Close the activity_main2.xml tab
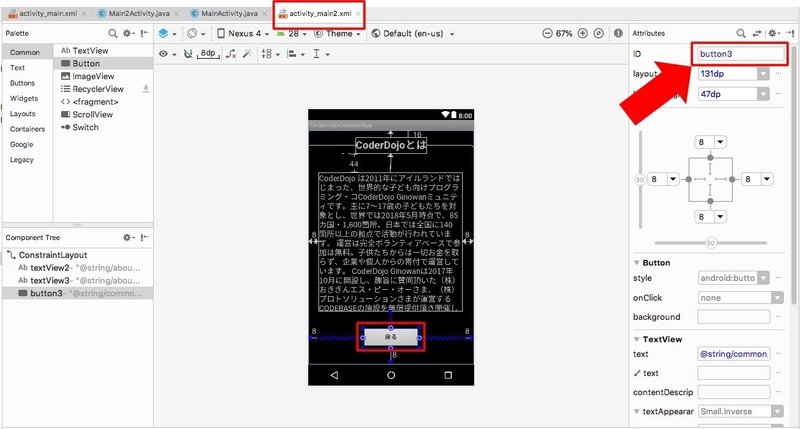This screenshot has width=800, height=429. 358,14
